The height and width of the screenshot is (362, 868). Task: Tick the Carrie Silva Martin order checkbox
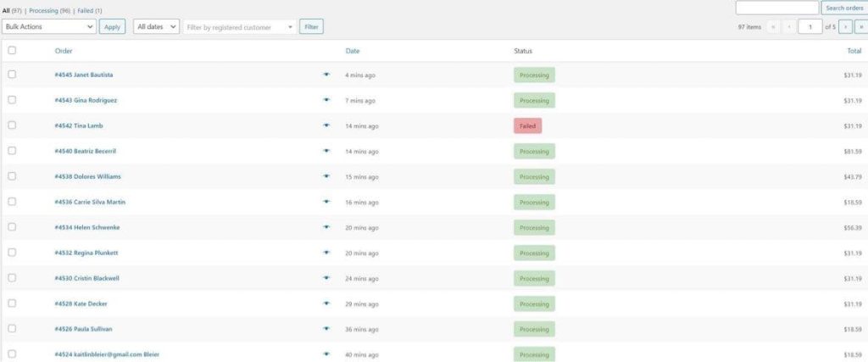coord(12,202)
